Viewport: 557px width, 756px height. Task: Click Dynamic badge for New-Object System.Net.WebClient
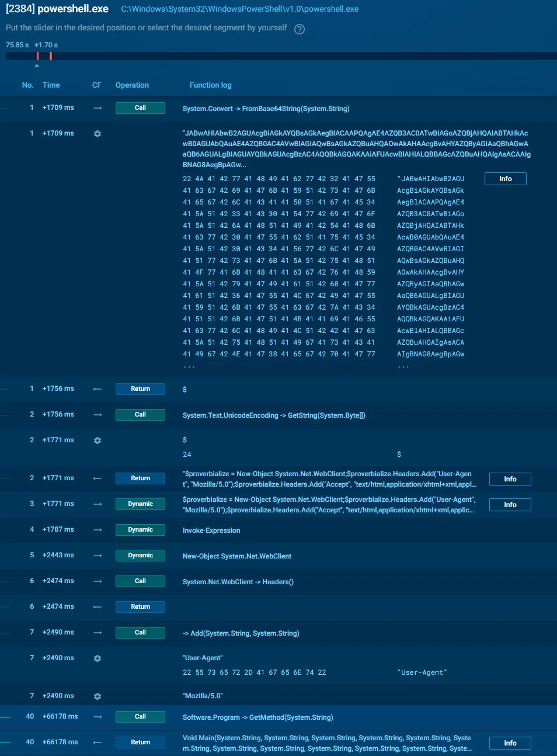pos(140,556)
